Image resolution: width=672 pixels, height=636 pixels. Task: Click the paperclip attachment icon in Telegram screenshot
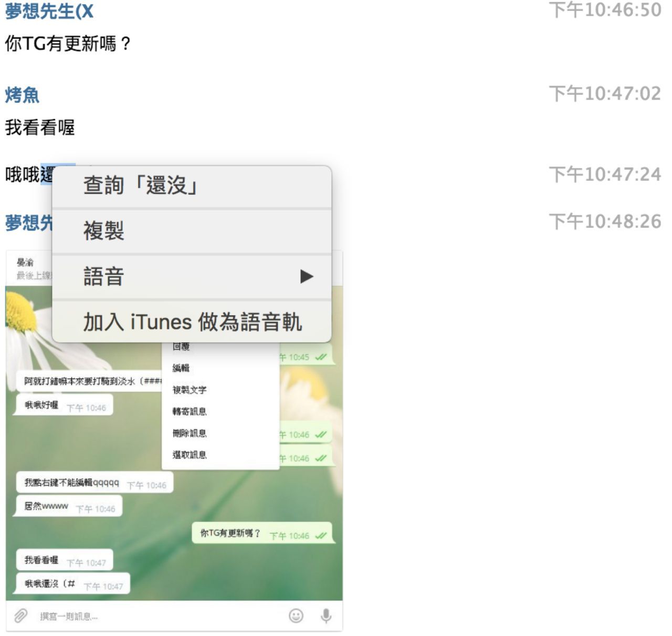20,616
